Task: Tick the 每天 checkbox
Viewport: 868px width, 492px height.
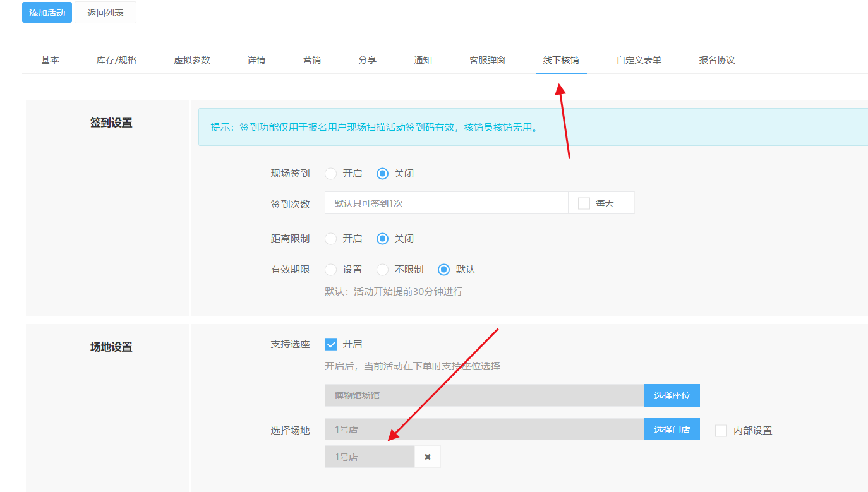Action: coord(584,203)
